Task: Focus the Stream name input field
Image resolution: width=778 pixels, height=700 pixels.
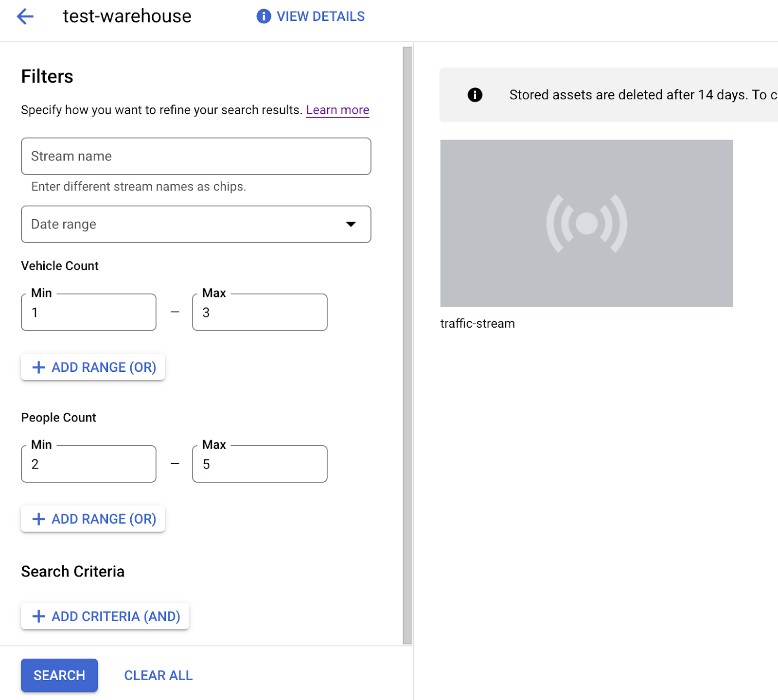Action: point(196,157)
